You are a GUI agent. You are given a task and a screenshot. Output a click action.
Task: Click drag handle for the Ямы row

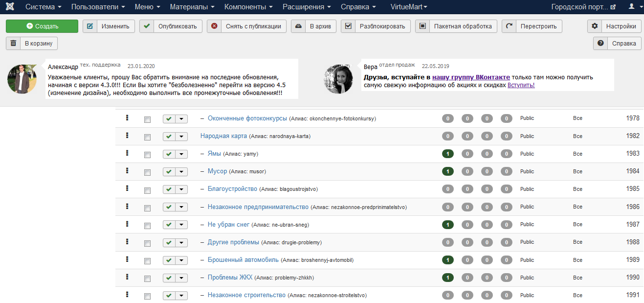tap(127, 153)
